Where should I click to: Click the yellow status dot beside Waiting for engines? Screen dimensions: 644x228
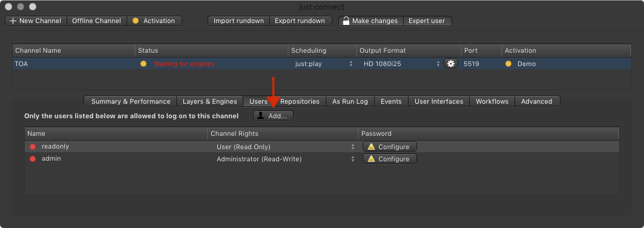point(143,64)
